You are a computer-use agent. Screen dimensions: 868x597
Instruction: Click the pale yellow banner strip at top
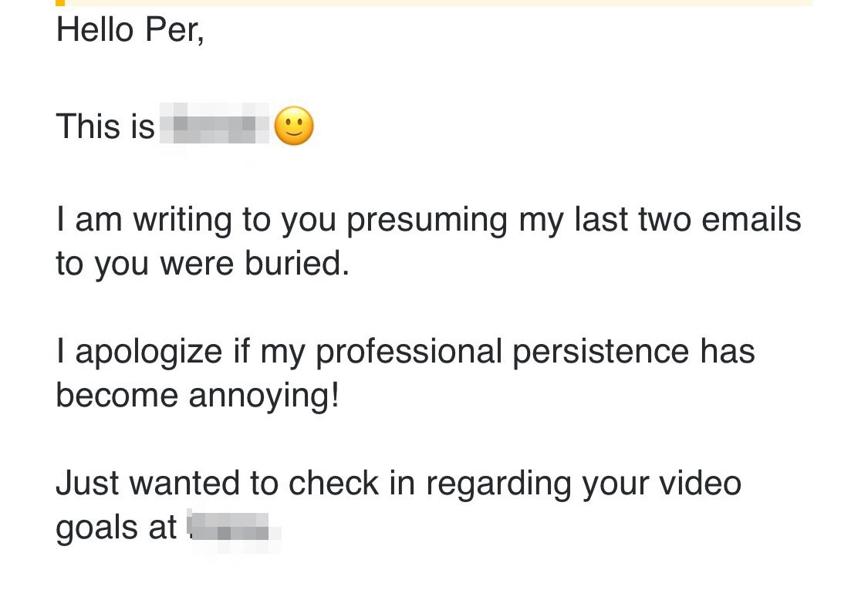tap(438, 3)
